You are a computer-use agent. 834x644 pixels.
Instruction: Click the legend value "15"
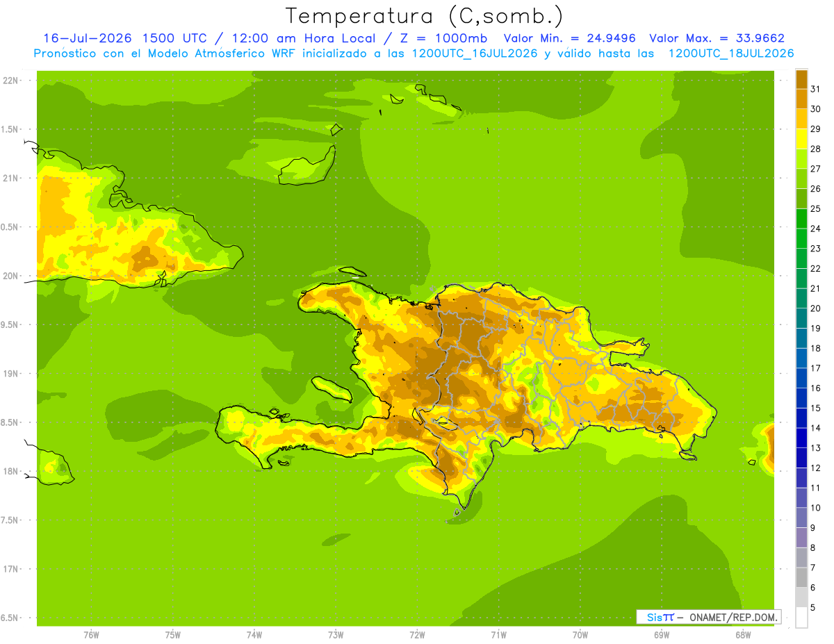click(x=815, y=408)
